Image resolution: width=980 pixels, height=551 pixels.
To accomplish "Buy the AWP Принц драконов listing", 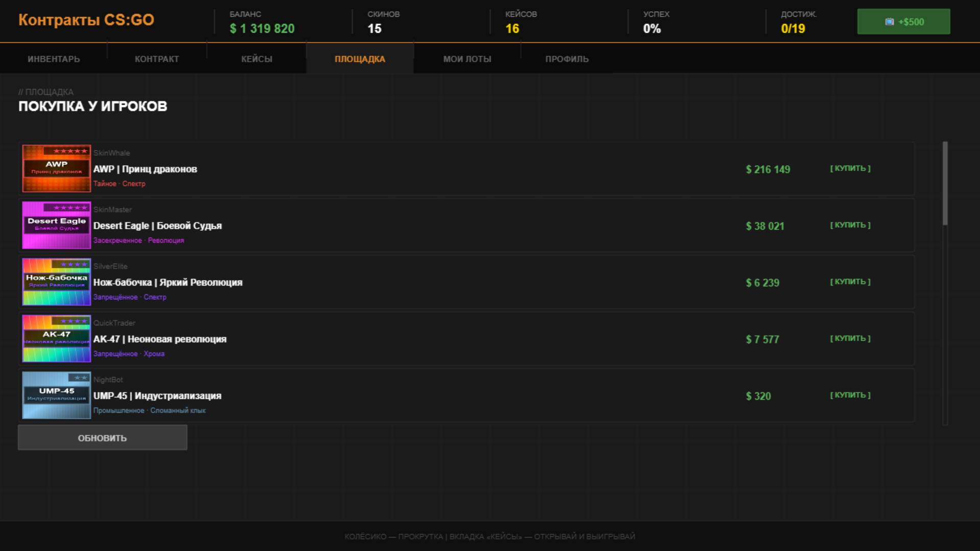I will click(850, 169).
